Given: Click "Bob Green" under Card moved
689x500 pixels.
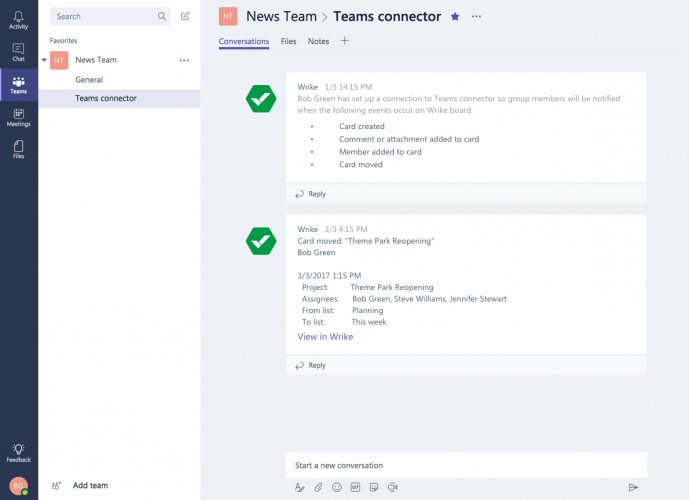Looking at the screenshot, I should pos(316,253).
